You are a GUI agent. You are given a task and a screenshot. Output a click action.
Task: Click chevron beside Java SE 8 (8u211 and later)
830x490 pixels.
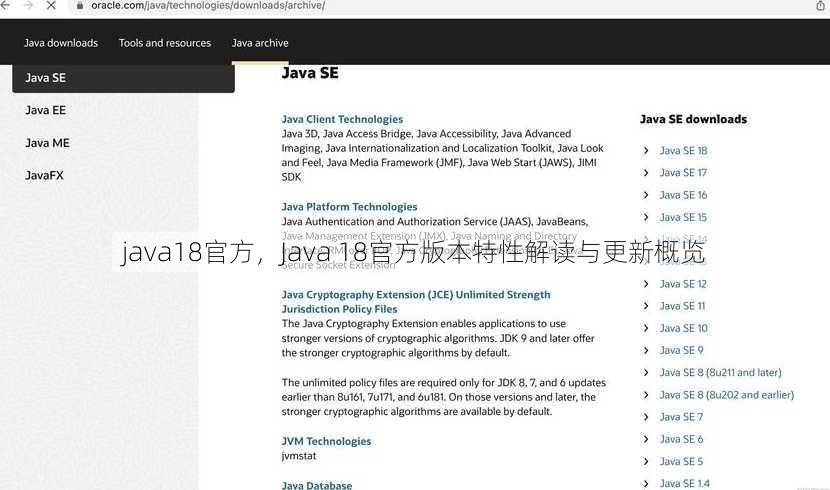[x=646, y=373]
